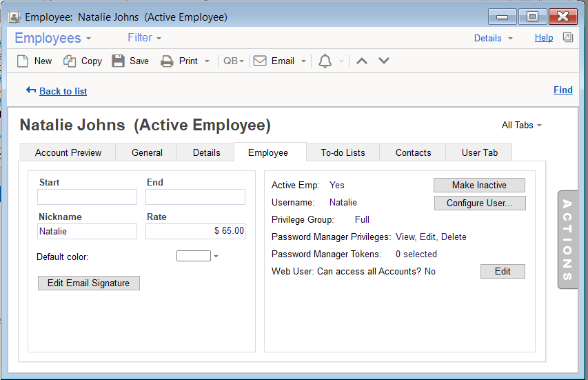Click the Make Inactive button
The height and width of the screenshot is (380, 588).
(x=479, y=185)
